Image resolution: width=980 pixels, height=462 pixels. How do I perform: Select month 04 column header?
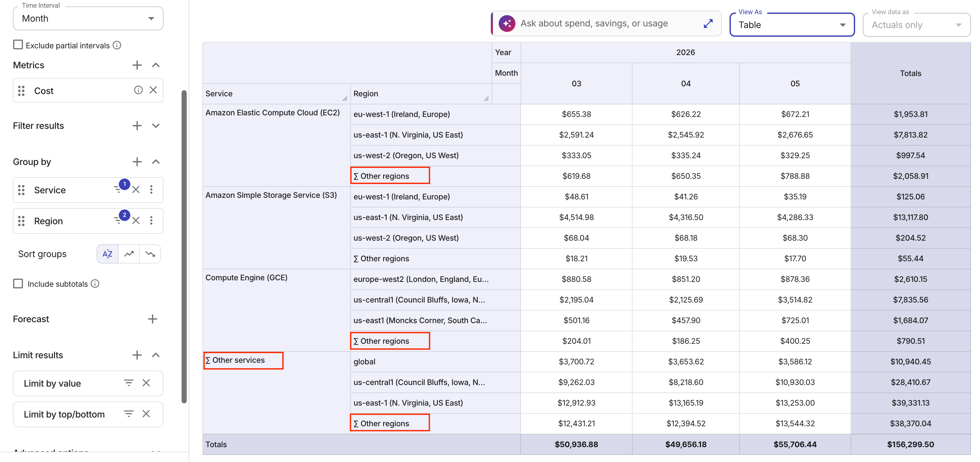[x=685, y=83]
